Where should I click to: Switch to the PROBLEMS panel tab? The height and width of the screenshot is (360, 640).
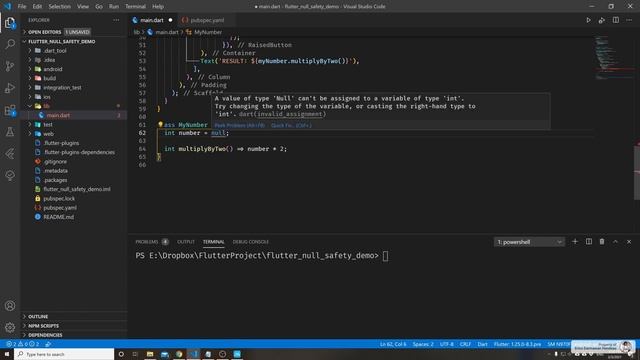(x=147, y=242)
